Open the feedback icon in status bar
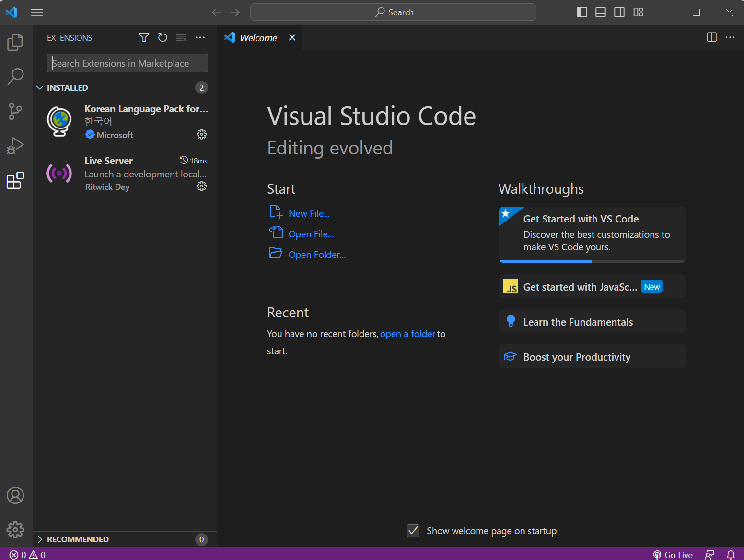 pyautogui.click(x=709, y=555)
